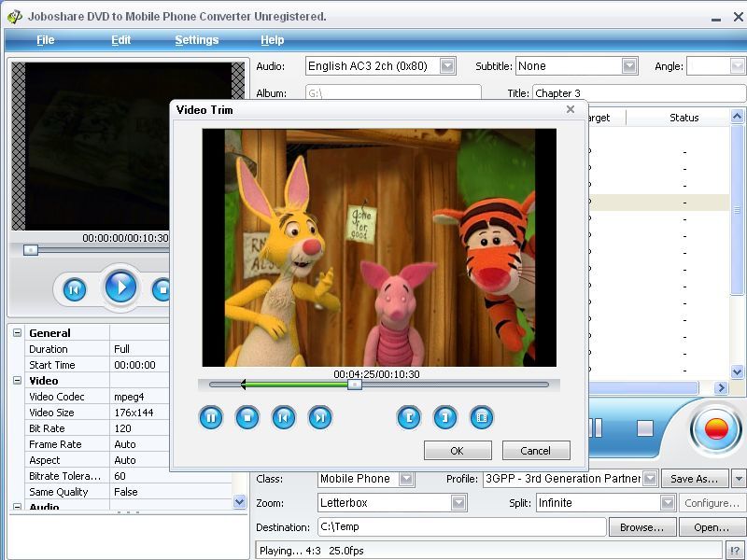
Task: Open the Zoom dropdown showing Letterbox
Action: (460, 502)
